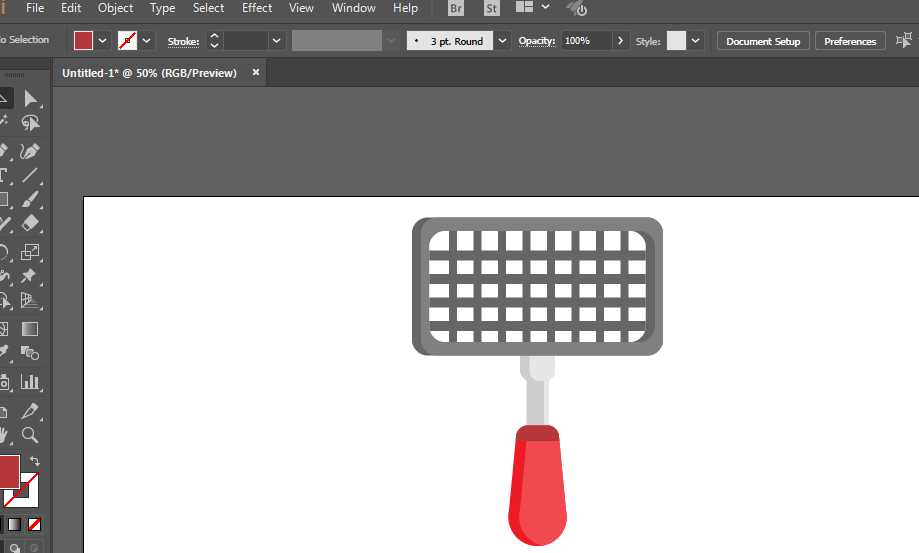Select the Zoom magnifier tool
The height and width of the screenshot is (553, 919).
coord(30,435)
